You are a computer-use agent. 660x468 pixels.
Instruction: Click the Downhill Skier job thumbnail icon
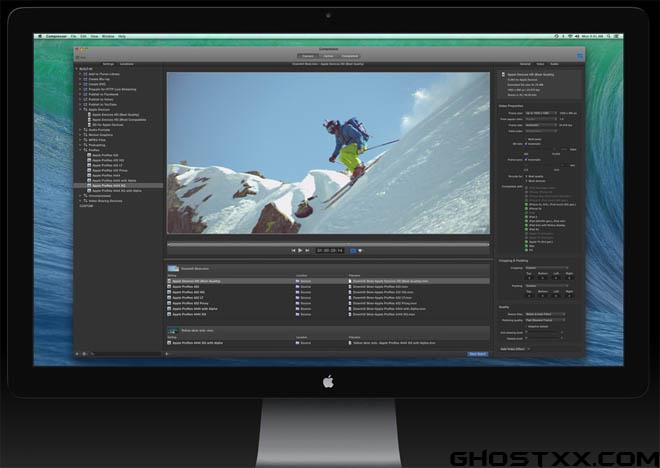[171, 270]
